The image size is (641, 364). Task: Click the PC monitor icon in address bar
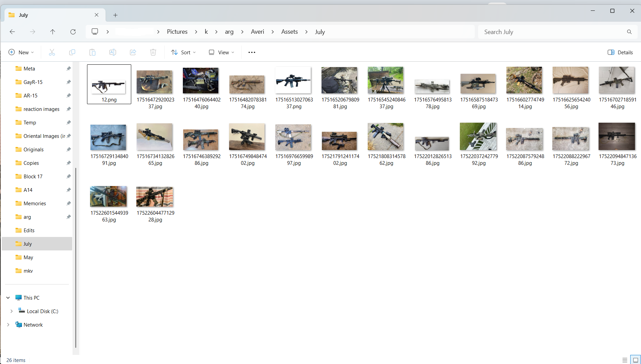click(x=95, y=31)
